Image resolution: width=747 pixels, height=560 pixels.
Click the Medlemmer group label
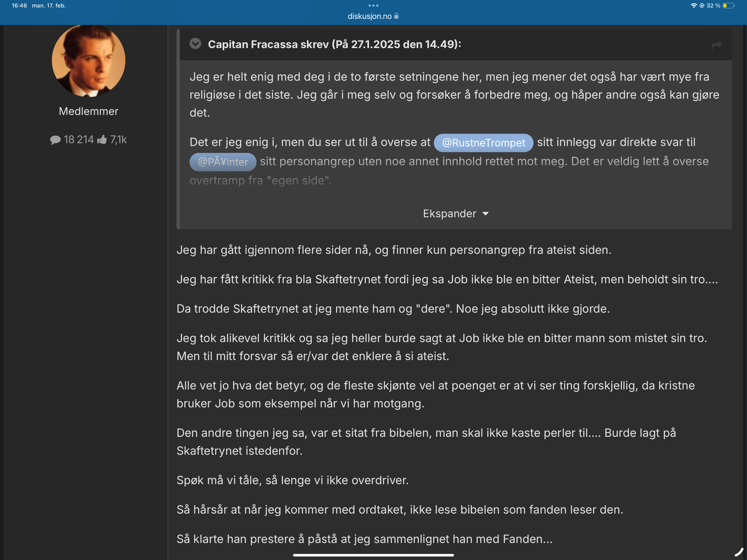point(88,111)
